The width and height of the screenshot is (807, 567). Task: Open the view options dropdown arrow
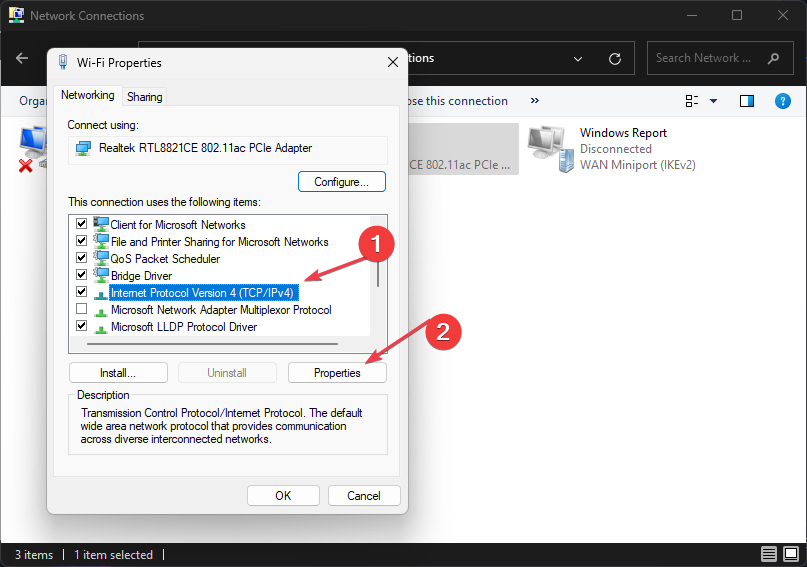click(713, 101)
